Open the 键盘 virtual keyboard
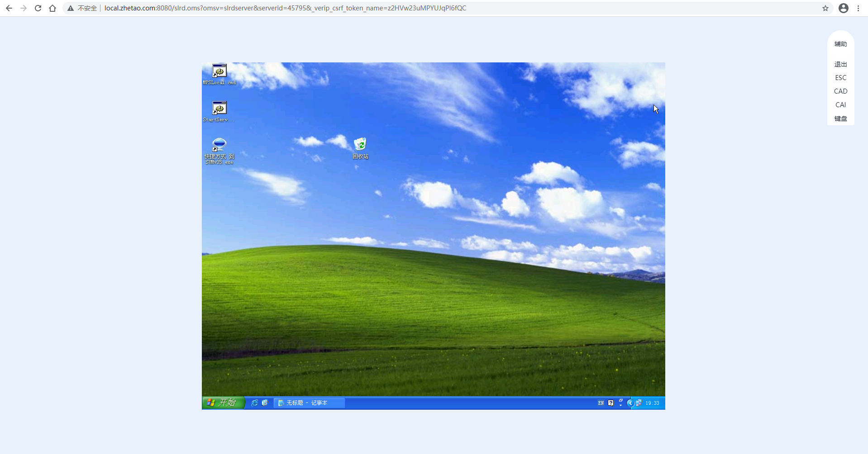Screen dimensions: 868x454 [x=840, y=118]
